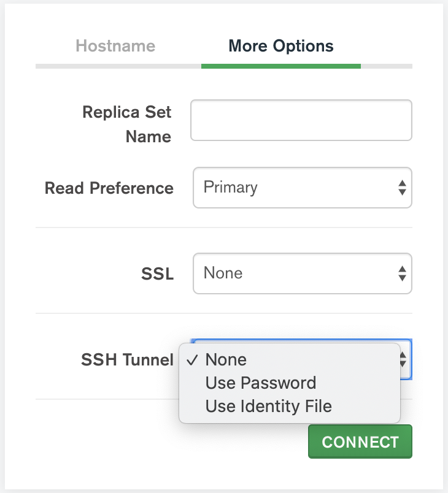Screen dimensions: 448x493
Task: Click the SSH Tunnel selector arrows icon
Action: point(404,359)
